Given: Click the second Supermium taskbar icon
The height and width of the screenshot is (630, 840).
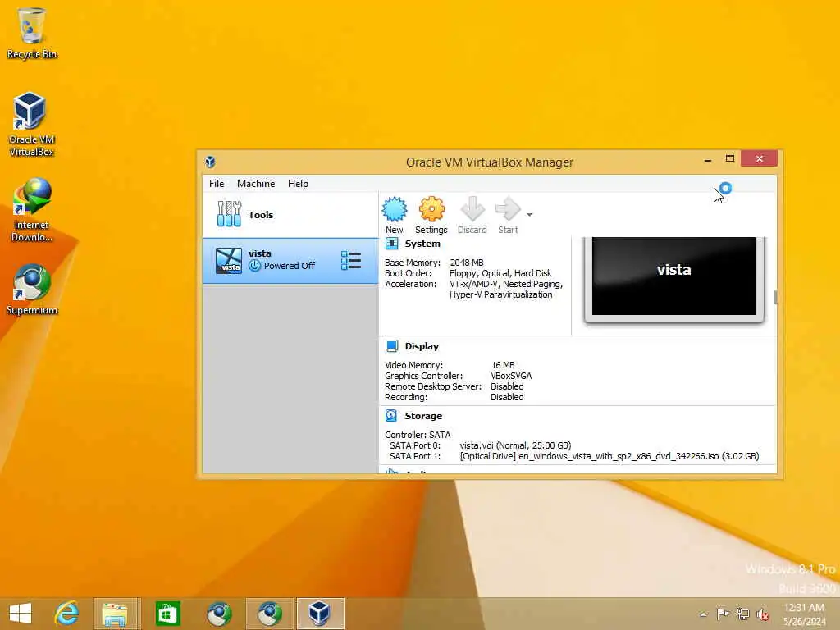Looking at the screenshot, I should (x=269, y=614).
